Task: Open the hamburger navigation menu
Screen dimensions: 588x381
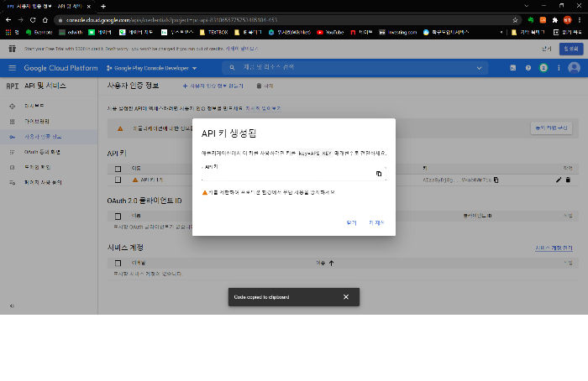Action: (13, 68)
